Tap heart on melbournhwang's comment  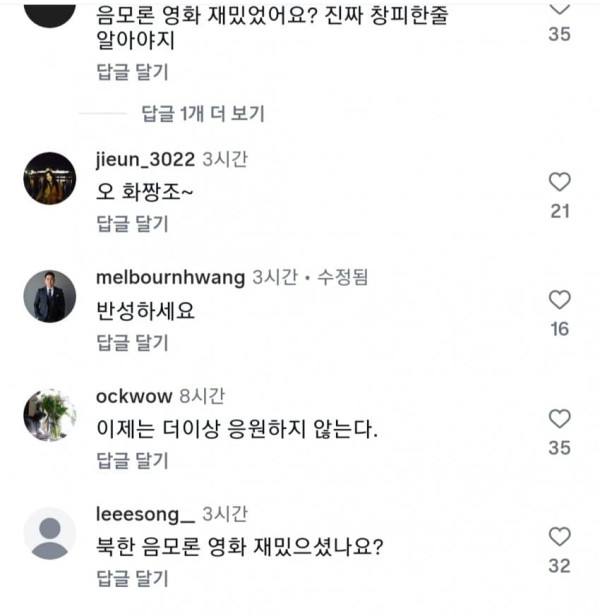coord(560,300)
